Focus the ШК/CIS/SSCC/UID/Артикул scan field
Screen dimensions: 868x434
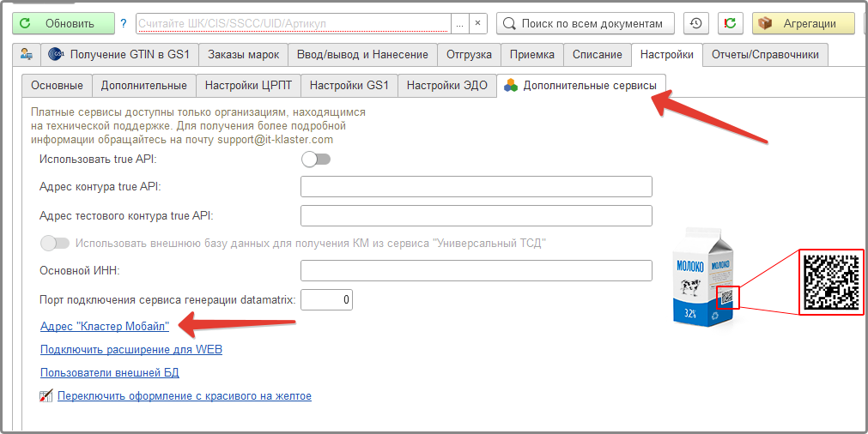(294, 24)
